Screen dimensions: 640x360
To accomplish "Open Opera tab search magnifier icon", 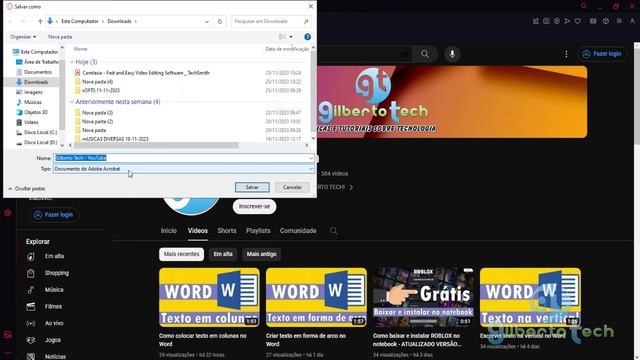I will pos(584,6).
